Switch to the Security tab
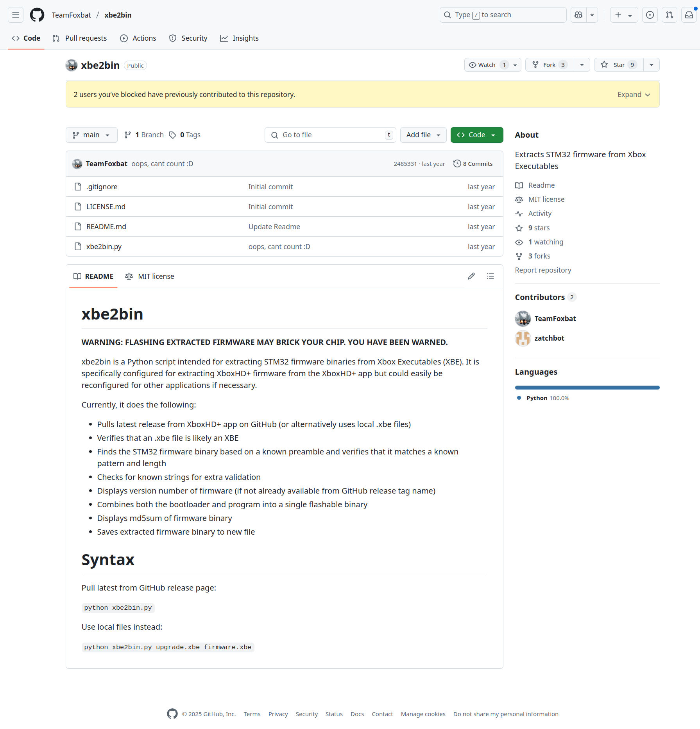Image resolution: width=700 pixels, height=729 pixels. click(188, 38)
